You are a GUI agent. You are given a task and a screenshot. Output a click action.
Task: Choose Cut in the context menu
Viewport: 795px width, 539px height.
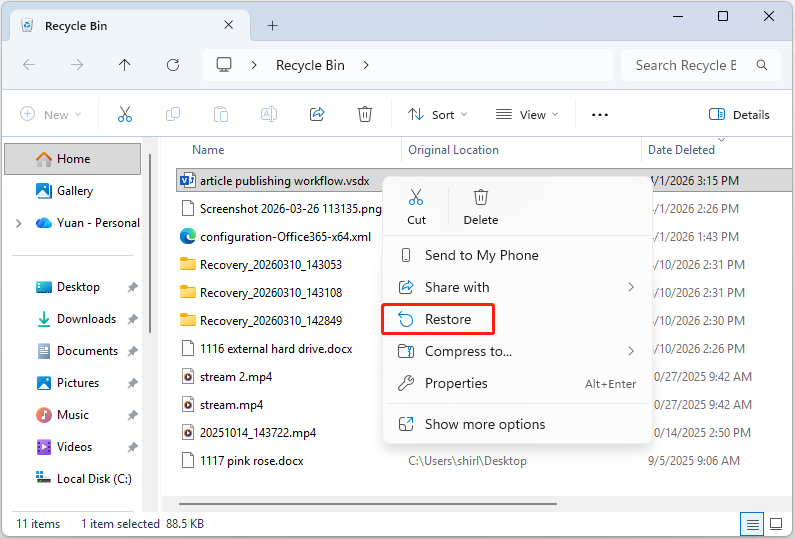(416, 207)
